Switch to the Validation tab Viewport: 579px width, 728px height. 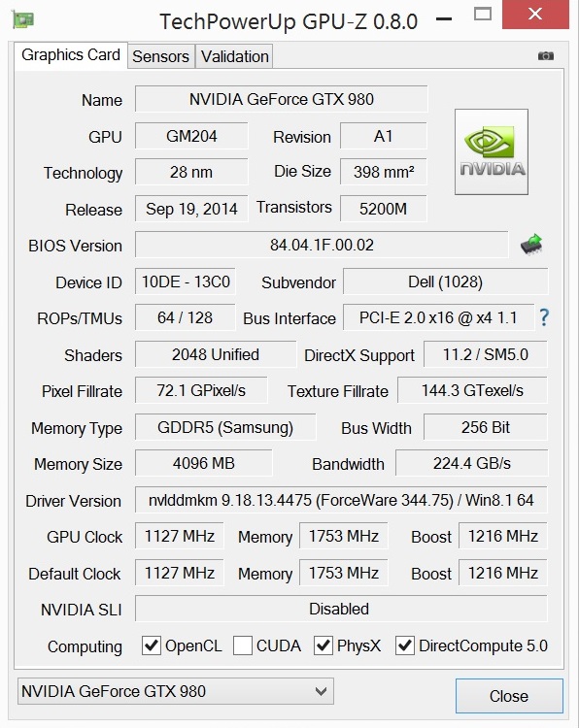click(x=235, y=56)
